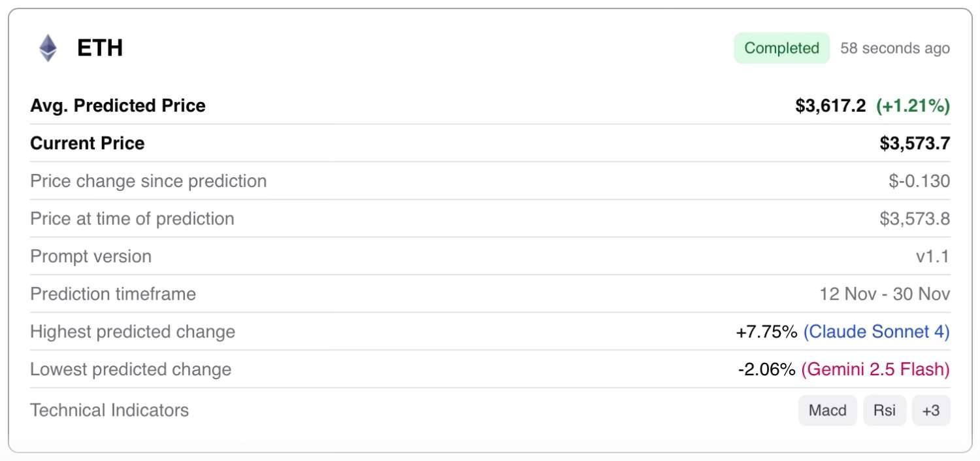
Task: Click the +7.75% highest predicted change
Action: pos(766,332)
